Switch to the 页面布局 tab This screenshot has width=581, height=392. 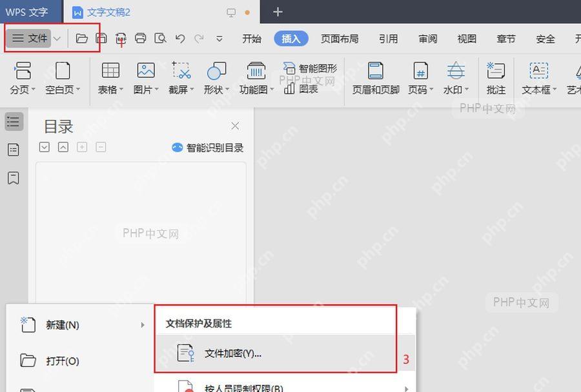340,39
